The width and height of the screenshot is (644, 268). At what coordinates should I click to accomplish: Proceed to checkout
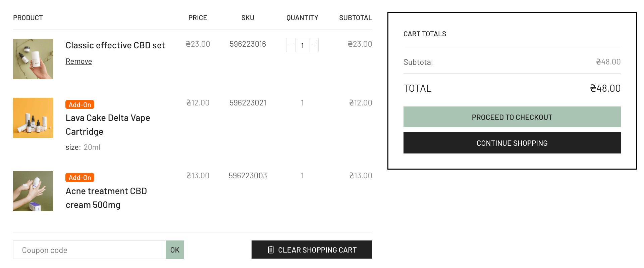512,117
